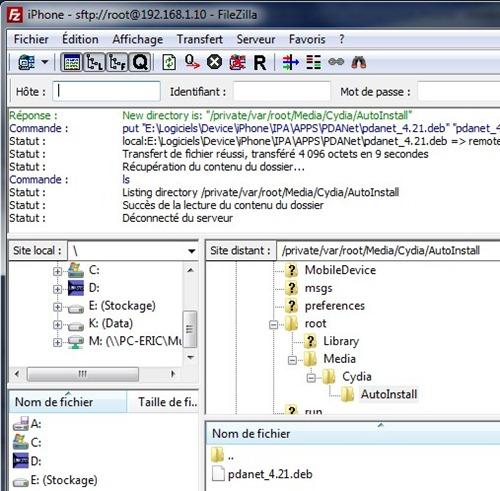Toggle remote directory tree display icon
Image resolution: width=500 pixels, height=491 pixels.
point(117,62)
